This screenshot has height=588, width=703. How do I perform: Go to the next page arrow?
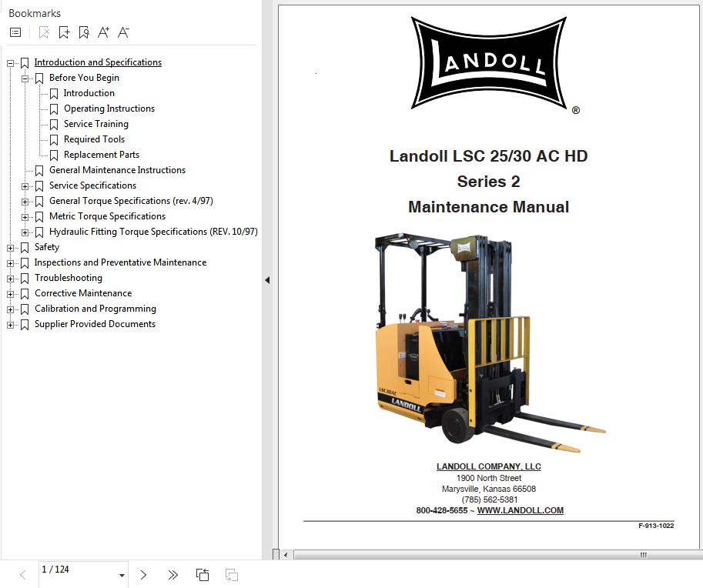coord(143,575)
